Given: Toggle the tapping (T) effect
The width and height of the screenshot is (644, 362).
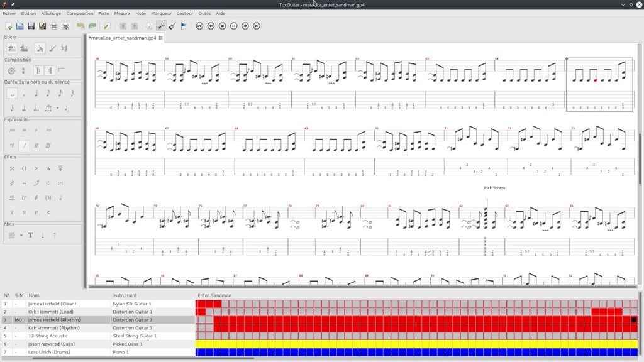Looking at the screenshot, I should click(x=12, y=212).
